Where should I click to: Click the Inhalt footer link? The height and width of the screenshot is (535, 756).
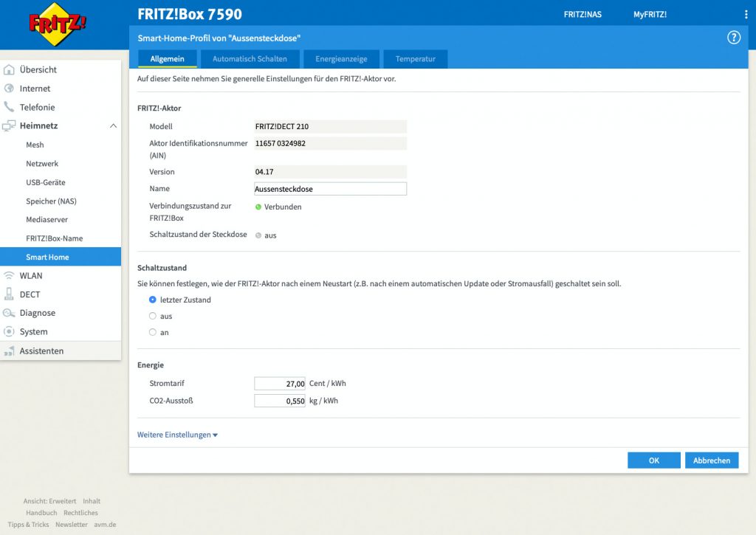click(92, 501)
